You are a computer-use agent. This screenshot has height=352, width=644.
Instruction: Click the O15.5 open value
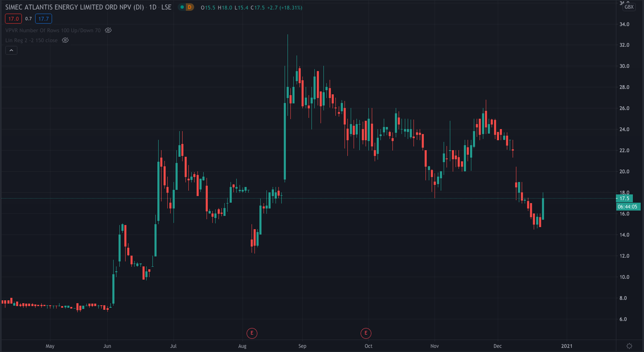208,7
